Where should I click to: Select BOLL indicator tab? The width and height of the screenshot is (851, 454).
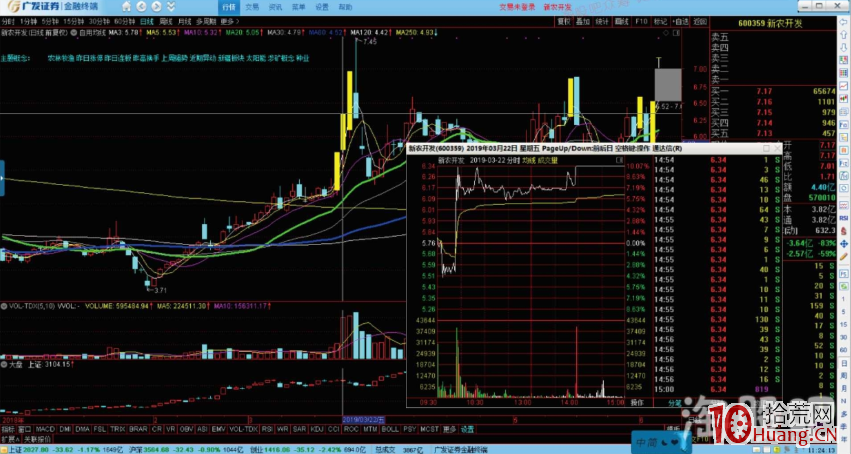(x=390, y=429)
